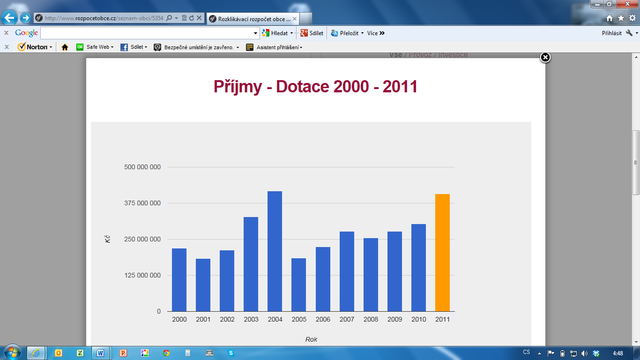Click the browser forward arrow
The image size is (640, 360).
pyautogui.click(x=25, y=18)
